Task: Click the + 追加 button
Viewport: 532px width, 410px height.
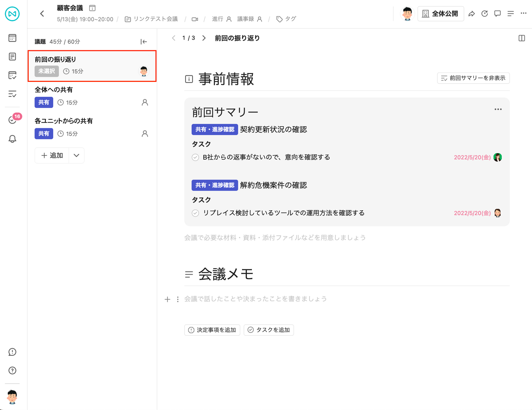Action: (x=52, y=155)
